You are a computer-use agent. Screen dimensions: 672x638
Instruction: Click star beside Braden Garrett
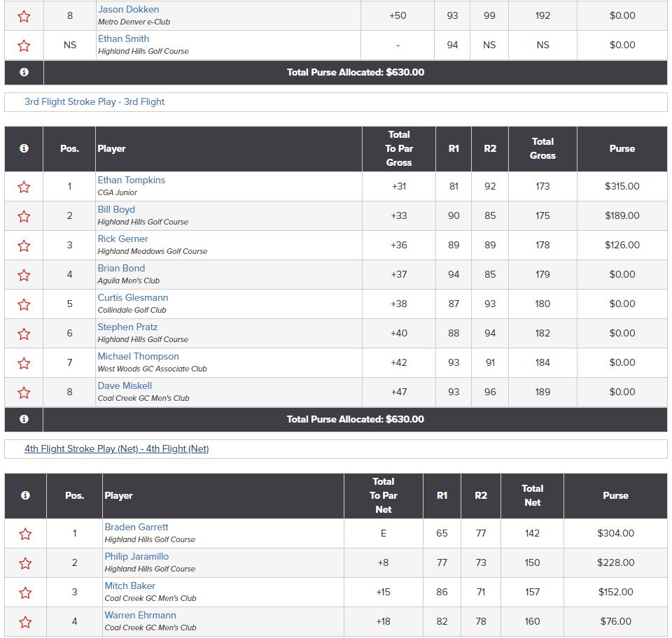[25, 534]
